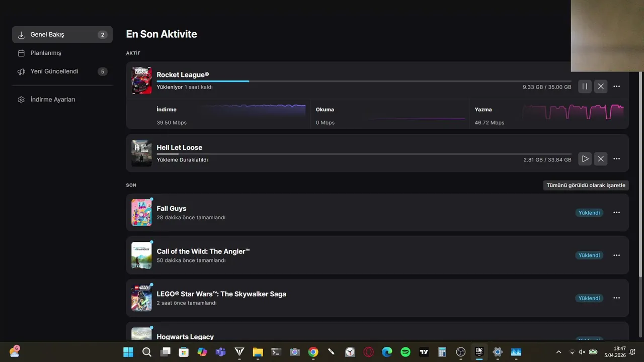Screen dimensions: 644x362
Task: Click the Hell Let Loose progress bar
Action: pyautogui.click(x=364, y=154)
